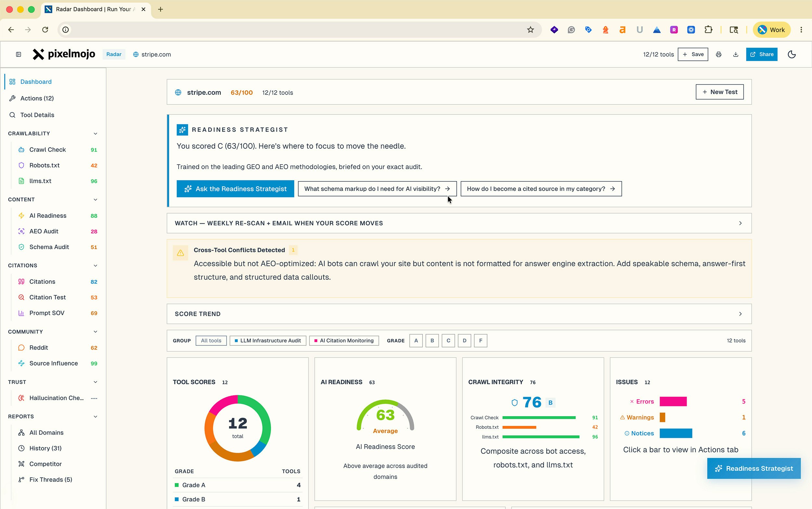The width and height of the screenshot is (812, 509).
Task: Click the warning triangle conflict icon
Action: (x=181, y=253)
